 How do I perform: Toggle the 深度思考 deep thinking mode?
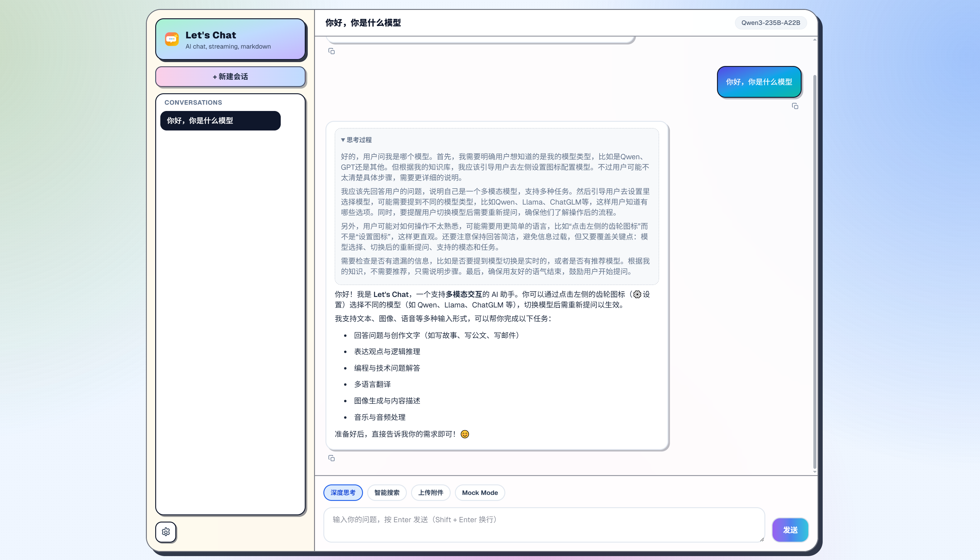coord(343,493)
